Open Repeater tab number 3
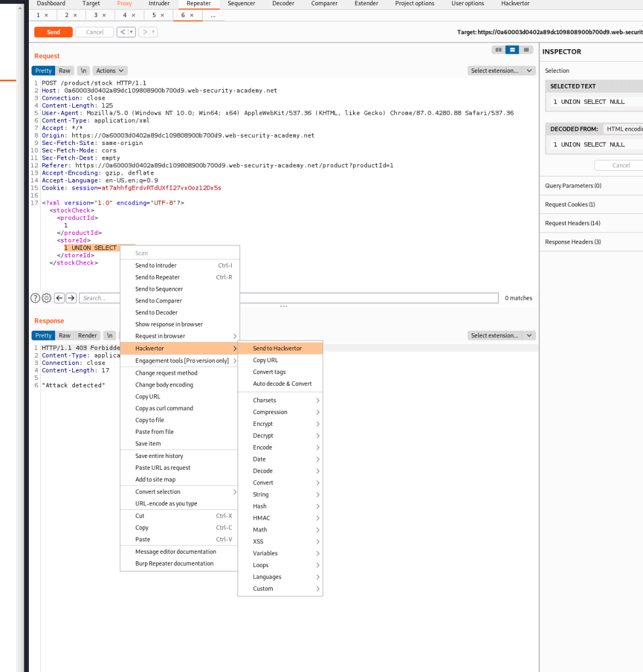 [100, 15]
